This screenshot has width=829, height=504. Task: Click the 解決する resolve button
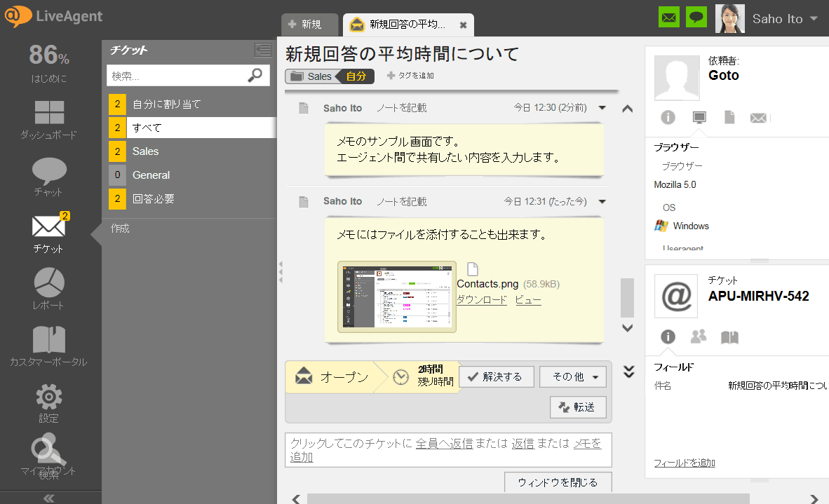coord(496,377)
